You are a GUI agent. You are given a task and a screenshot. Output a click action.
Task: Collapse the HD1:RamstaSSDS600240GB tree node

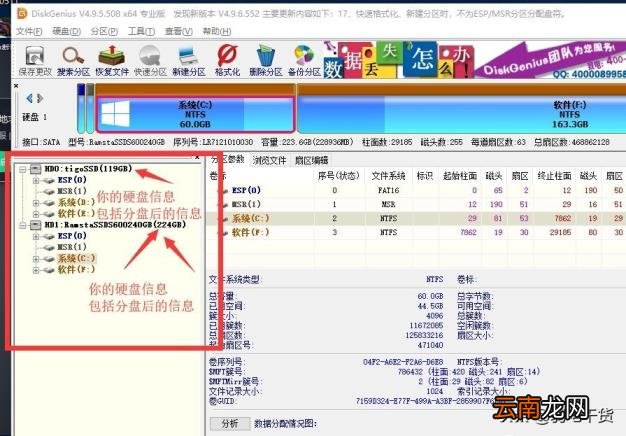(x=23, y=225)
